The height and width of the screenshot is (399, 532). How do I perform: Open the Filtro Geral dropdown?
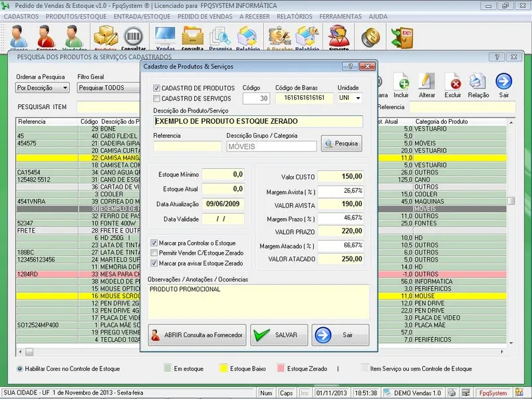tap(108, 87)
